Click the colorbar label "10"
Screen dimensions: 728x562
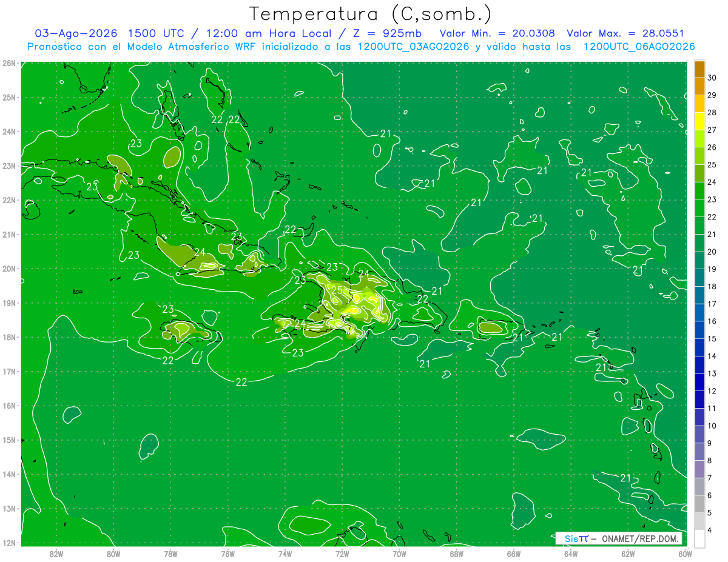[x=712, y=426]
